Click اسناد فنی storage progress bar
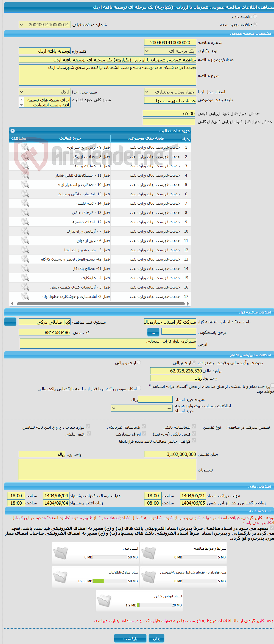Screen dimensions: 274x644 click(110, 557)
